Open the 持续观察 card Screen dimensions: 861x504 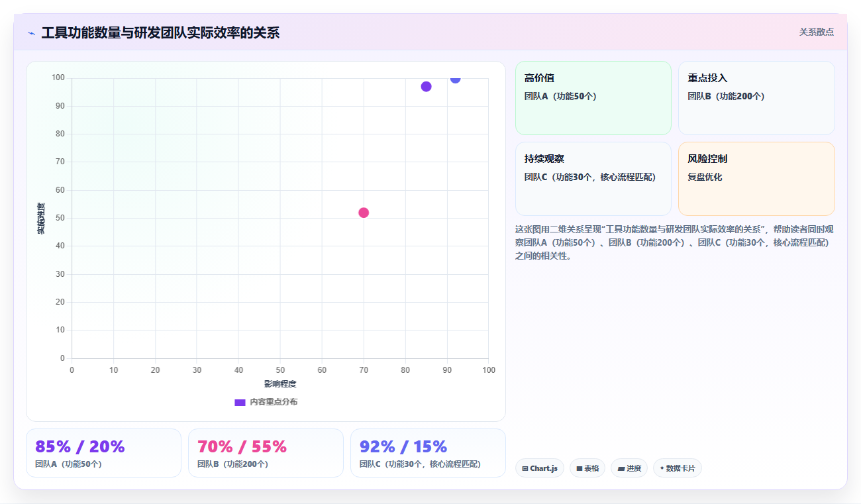(x=593, y=179)
